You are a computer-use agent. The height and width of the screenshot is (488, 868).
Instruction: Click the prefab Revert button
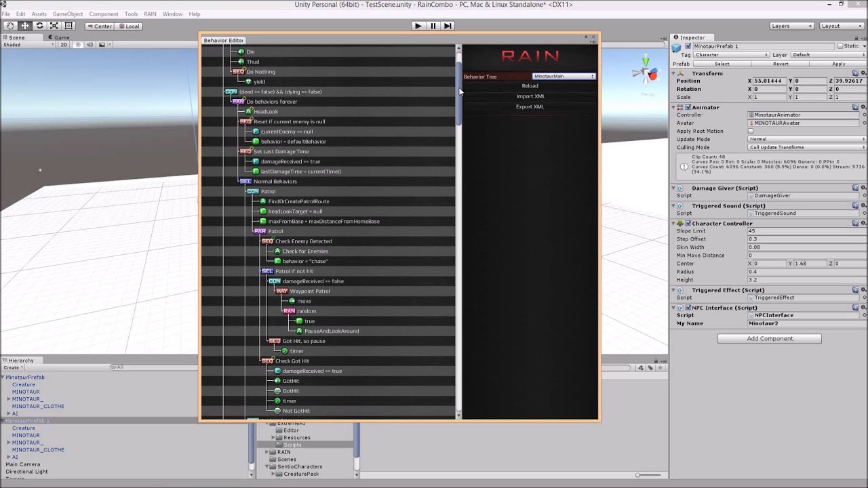[x=781, y=64]
